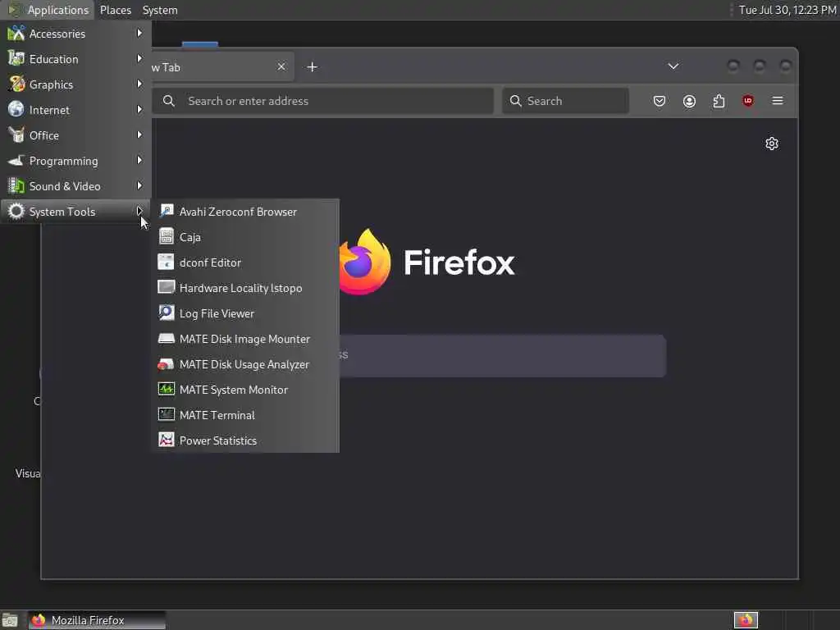This screenshot has width=840, height=630.
Task: Click the Accessories category icon
Action: pyautogui.click(x=16, y=33)
